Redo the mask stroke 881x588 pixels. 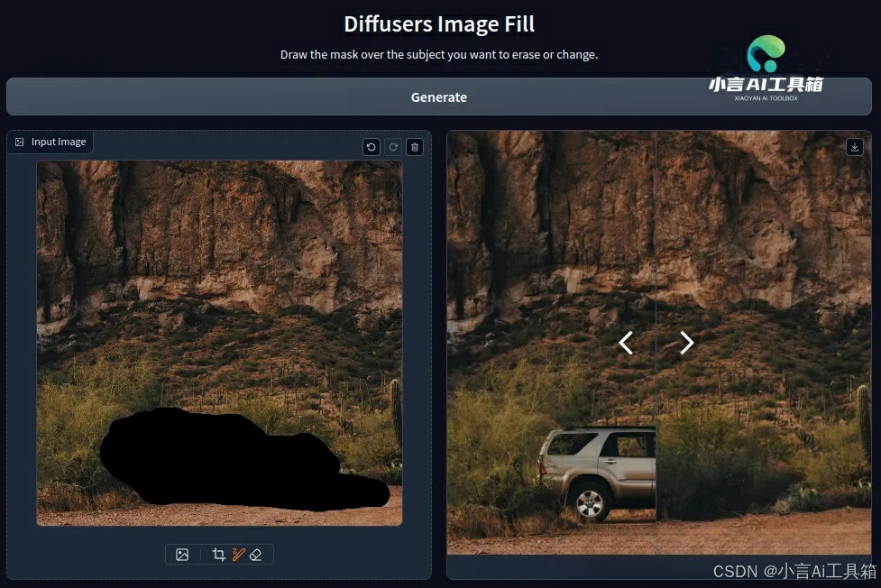[x=393, y=147]
